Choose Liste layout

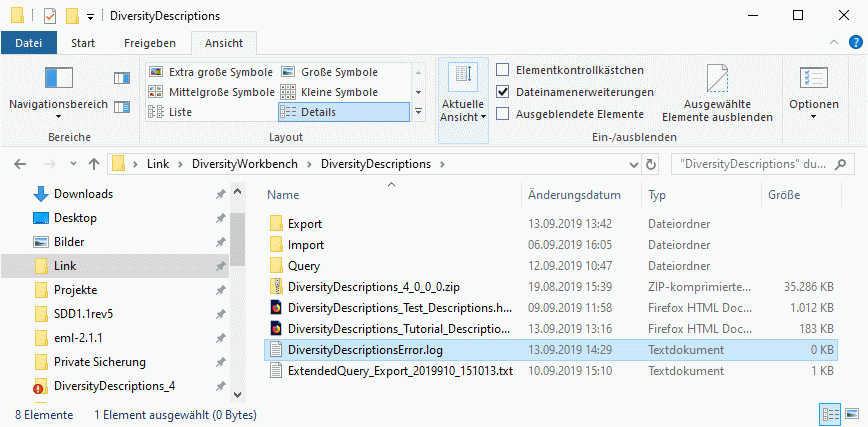pos(211,112)
